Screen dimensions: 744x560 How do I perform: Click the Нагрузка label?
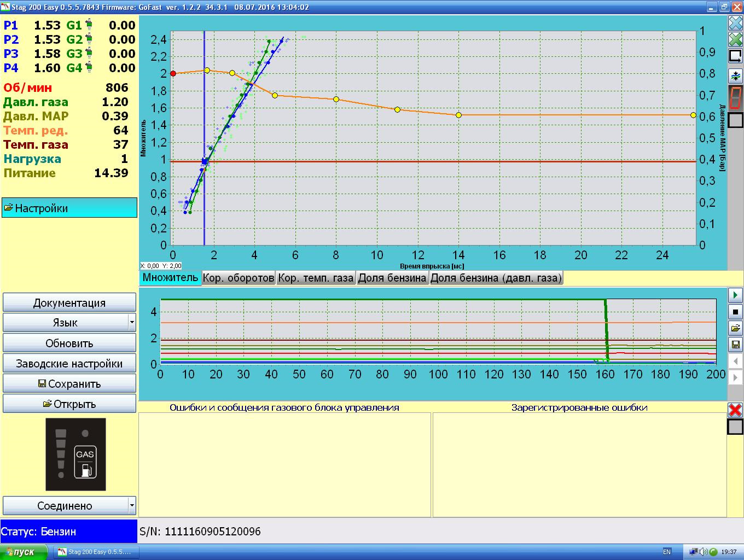tap(32, 159)
